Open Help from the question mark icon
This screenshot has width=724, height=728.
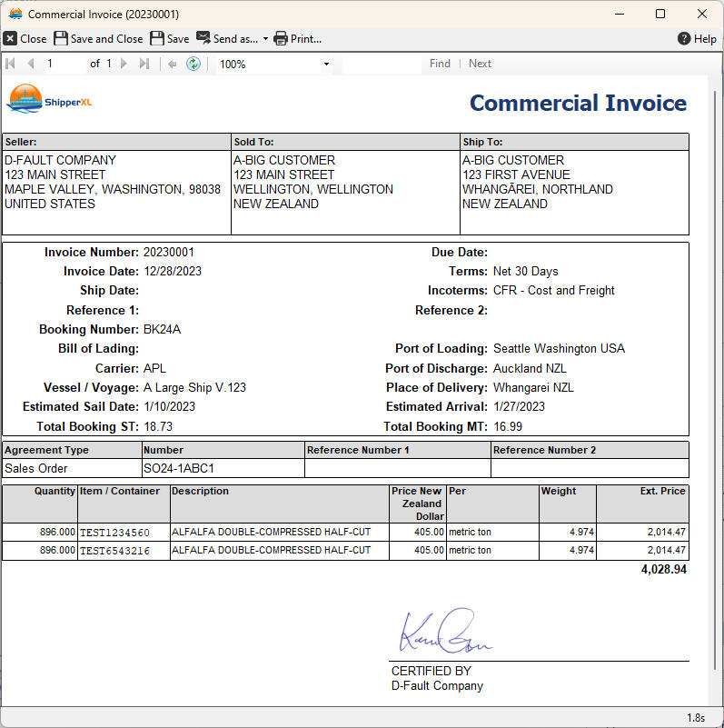684,38
